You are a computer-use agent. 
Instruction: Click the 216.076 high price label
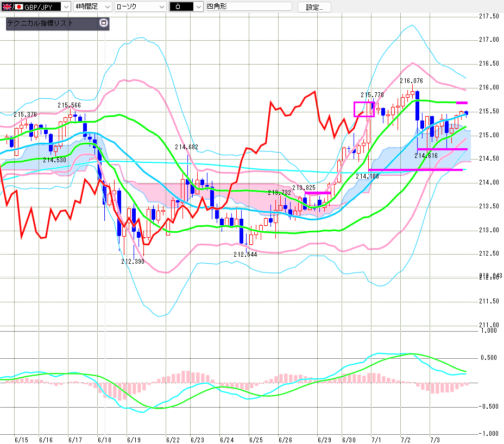pyautogui.click(x=411, y=81)
